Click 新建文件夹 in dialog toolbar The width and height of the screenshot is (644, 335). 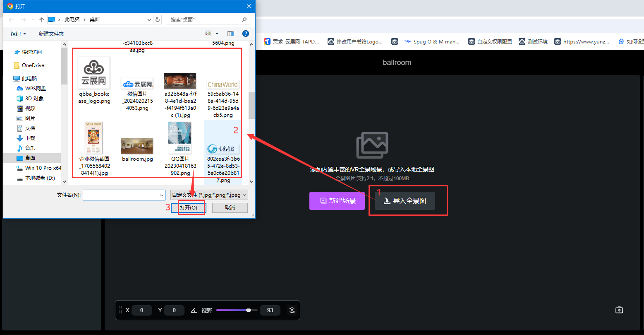51,34
